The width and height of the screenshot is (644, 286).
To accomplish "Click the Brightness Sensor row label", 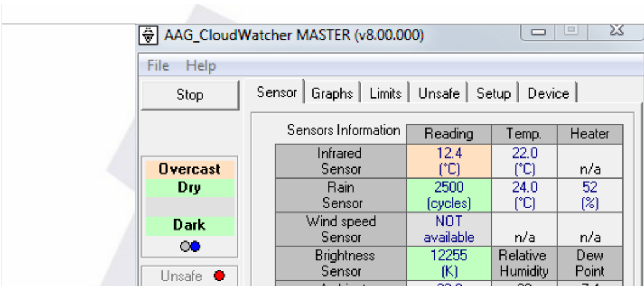I will (x=340, y=263).
